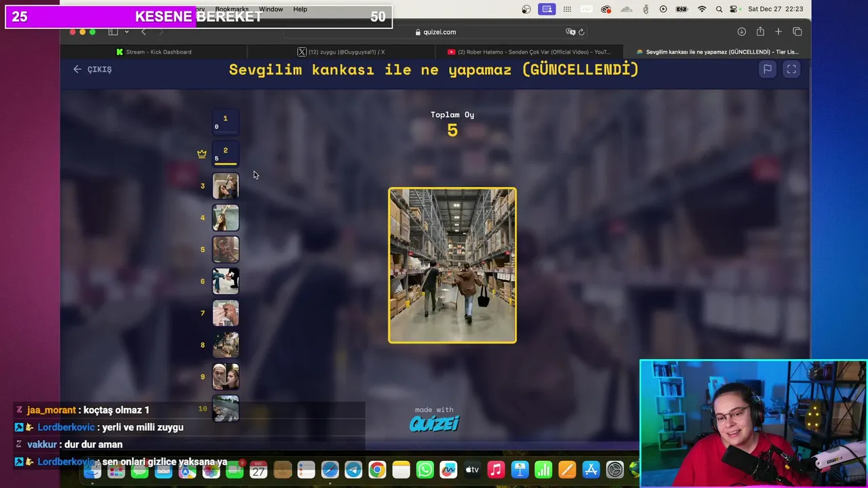Open Keynote from the Dock
The height and width of the screenshot is (488, 868).
(x=519, y=470)
